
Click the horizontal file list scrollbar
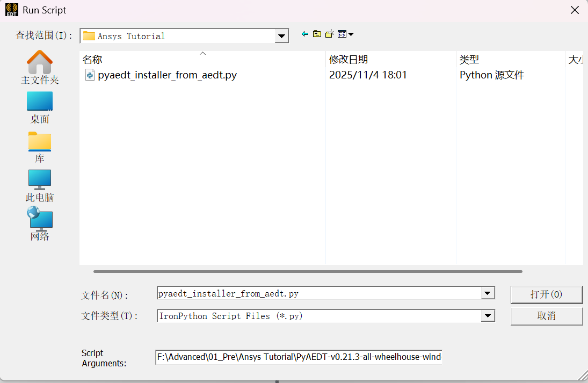[x=307, y=271]
